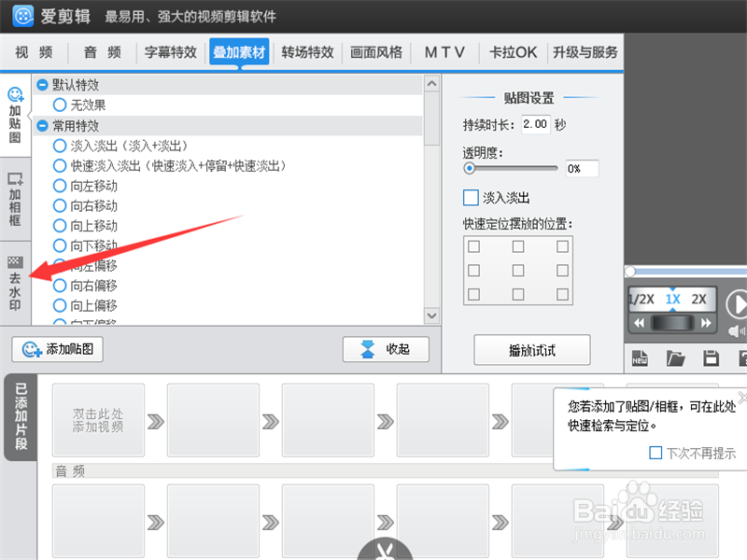
Task: Choose top-left position checkbox
Action: click(473, 246)
